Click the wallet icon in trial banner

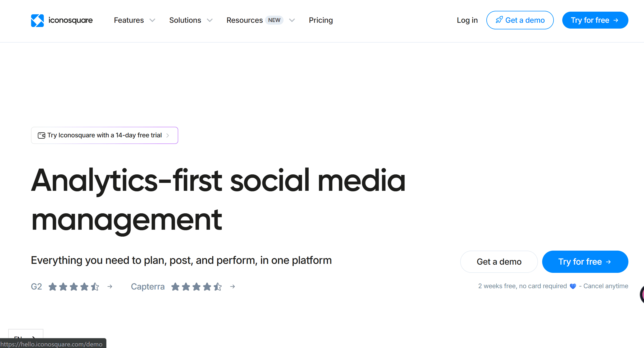[x=42, y=135]
